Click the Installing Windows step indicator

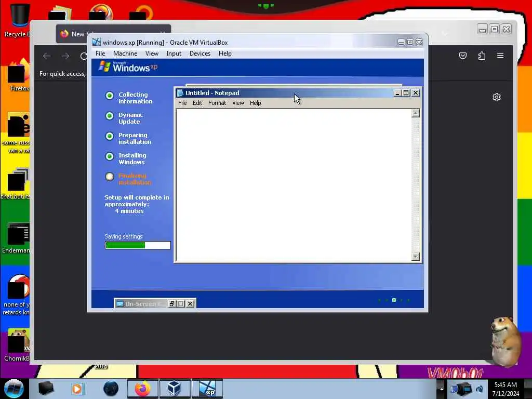tap(109, 156)
